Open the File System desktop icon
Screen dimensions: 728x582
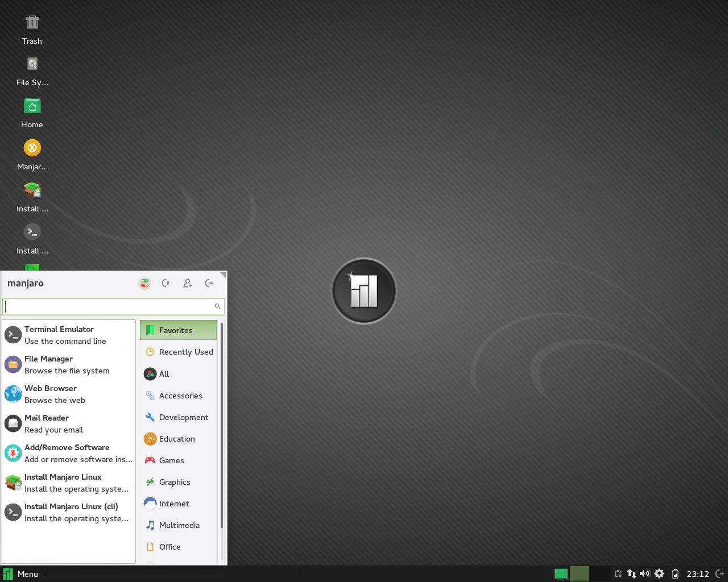[32, 72]
